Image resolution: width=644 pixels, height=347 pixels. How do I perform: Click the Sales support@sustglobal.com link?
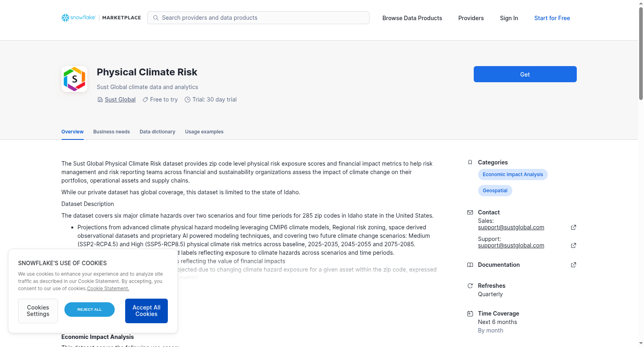click(x=511, y=227)
